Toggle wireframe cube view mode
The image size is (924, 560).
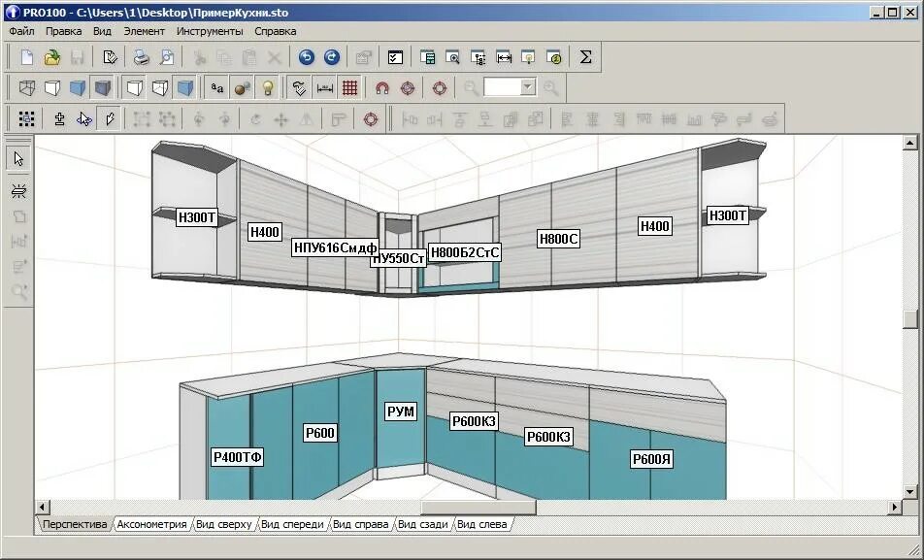[26, 88]
